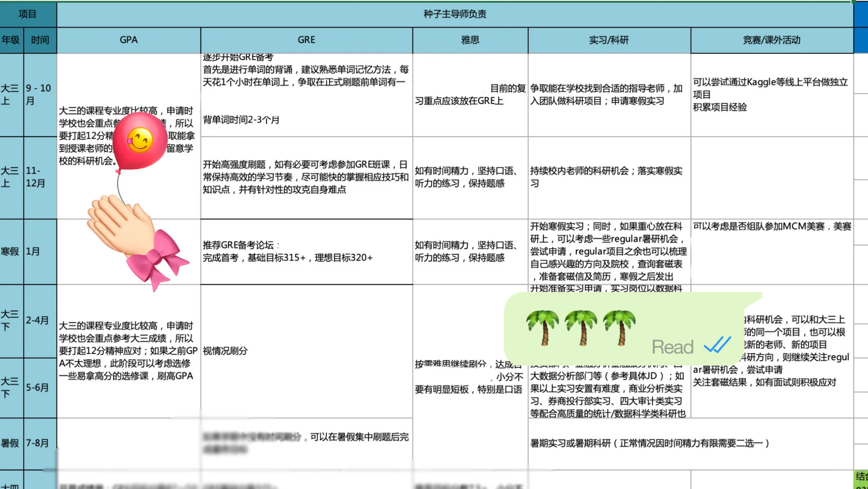Select the 7-8月 time cell

(x=40, y=443)
